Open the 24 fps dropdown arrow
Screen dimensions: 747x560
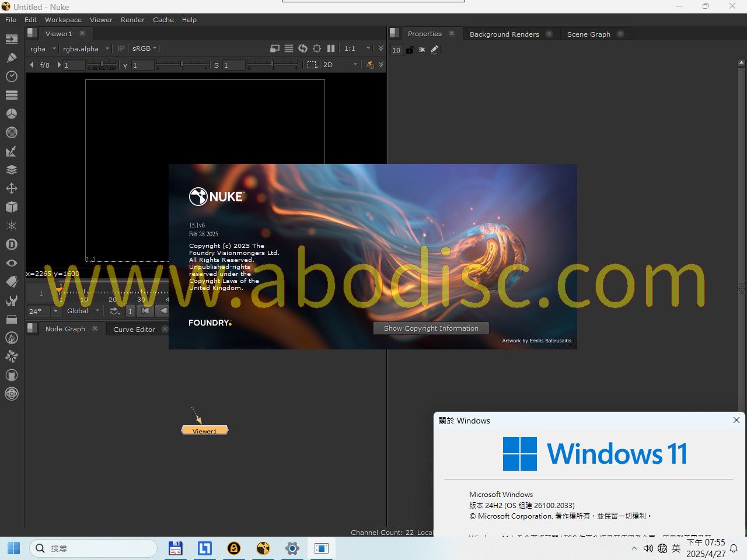point(56,311)
